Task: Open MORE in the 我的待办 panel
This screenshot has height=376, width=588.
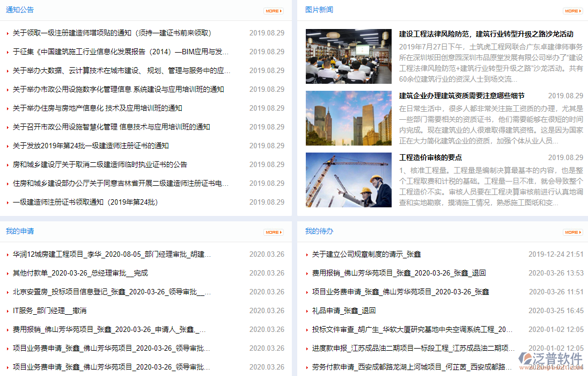Action: coord(572,232)
